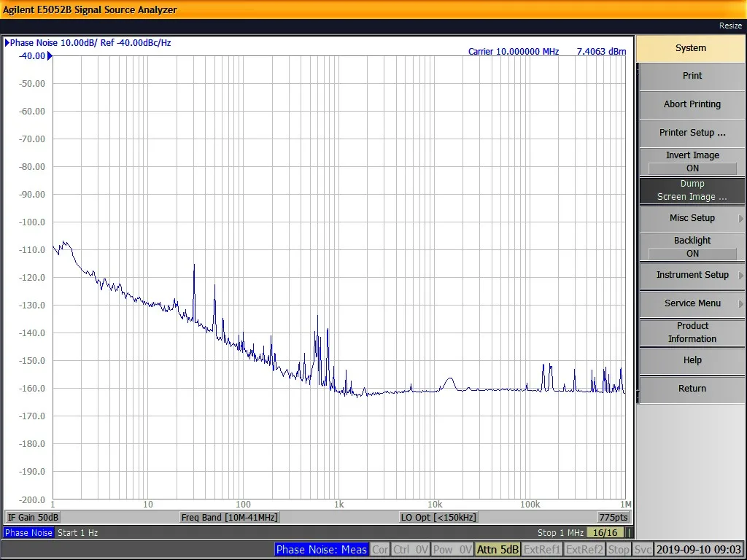Click the date and time display

tap(699, 550)
